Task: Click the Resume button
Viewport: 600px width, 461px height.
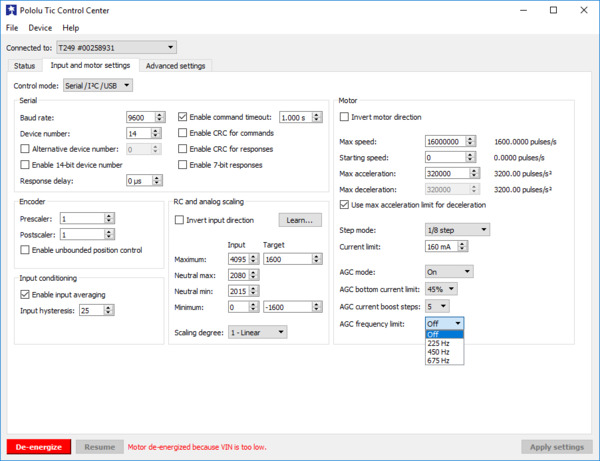Action: 99,447
